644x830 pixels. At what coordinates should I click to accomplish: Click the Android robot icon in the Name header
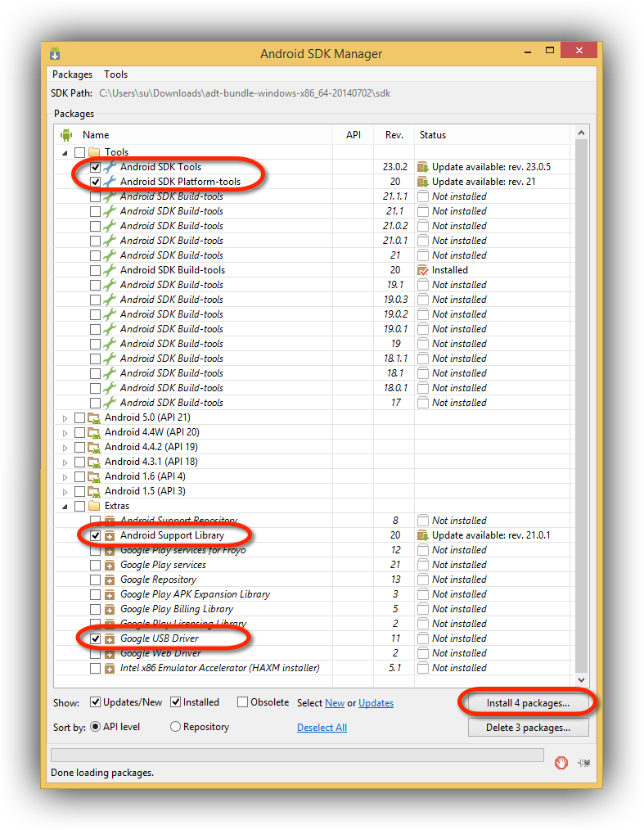click(66, 135)
